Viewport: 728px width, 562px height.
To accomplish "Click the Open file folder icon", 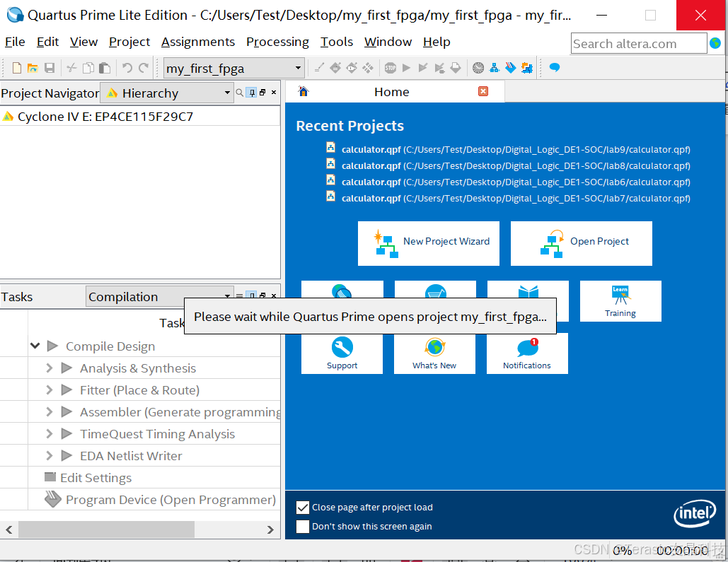I will [x=33, y=69].
